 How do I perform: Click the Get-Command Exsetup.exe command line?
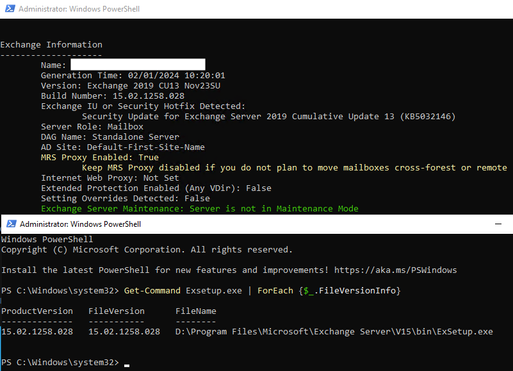tap(262, 291)
